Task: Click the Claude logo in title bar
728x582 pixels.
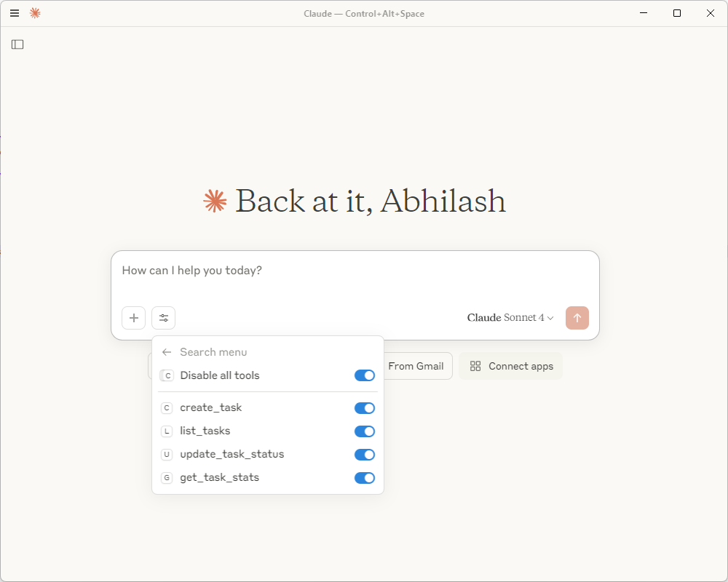Action: tap(35, 13)
